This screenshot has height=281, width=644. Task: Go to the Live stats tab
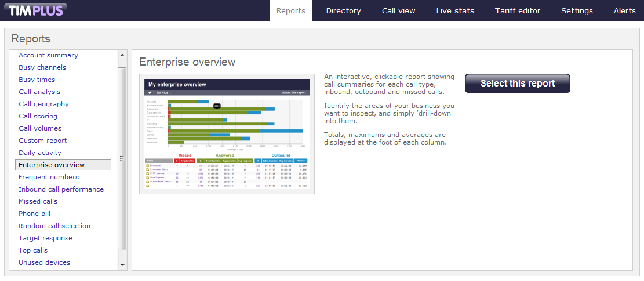455,11
